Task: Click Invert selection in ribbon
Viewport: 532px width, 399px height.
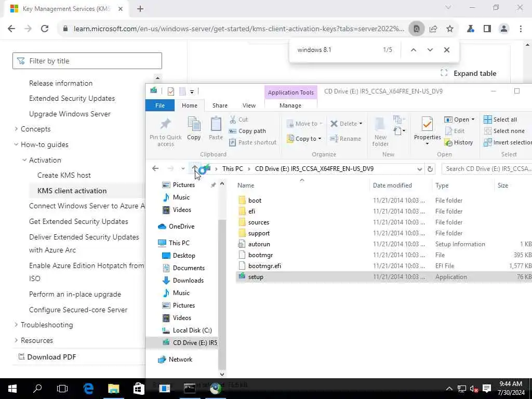Action: [508, 142]
